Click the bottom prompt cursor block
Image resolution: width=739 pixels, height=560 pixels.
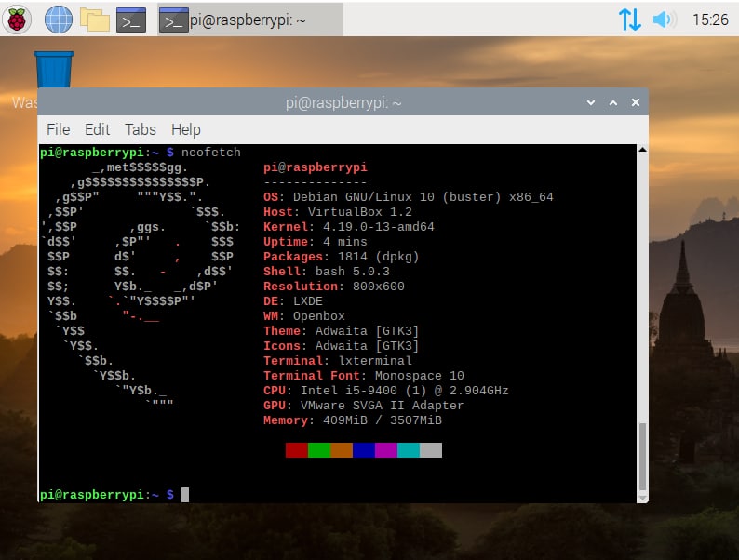[185, 495]
